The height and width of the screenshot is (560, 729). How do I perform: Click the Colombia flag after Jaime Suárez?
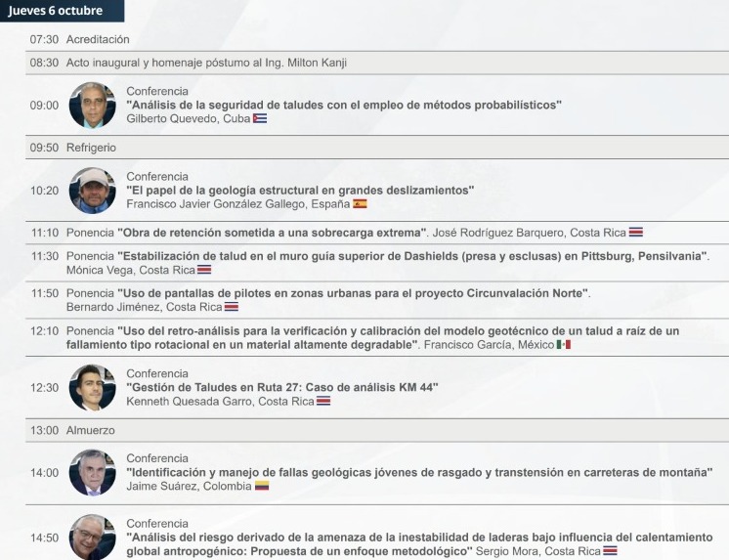coord(262,486)
